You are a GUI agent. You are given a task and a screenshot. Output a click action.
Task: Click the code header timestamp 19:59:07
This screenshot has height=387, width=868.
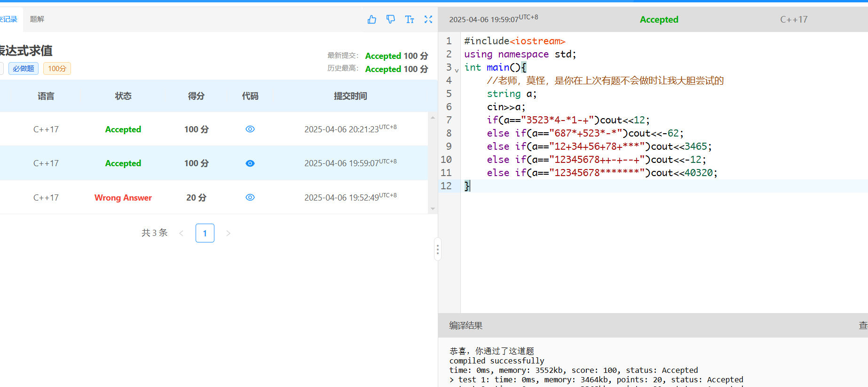click(493, 19)
